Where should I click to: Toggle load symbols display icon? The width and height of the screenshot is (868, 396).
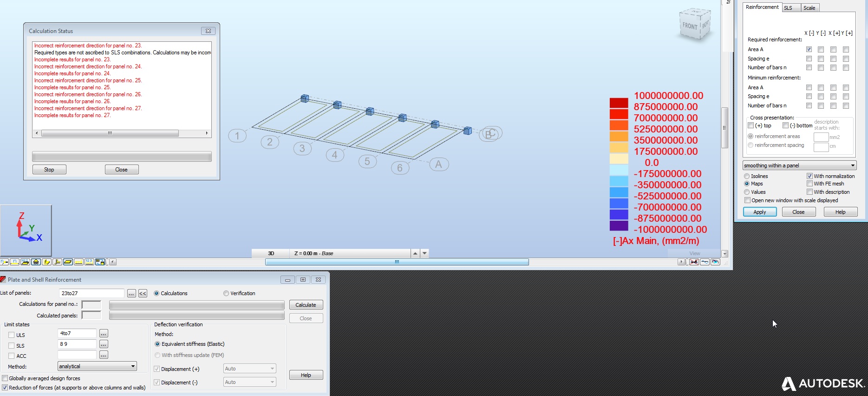[78, 262]
